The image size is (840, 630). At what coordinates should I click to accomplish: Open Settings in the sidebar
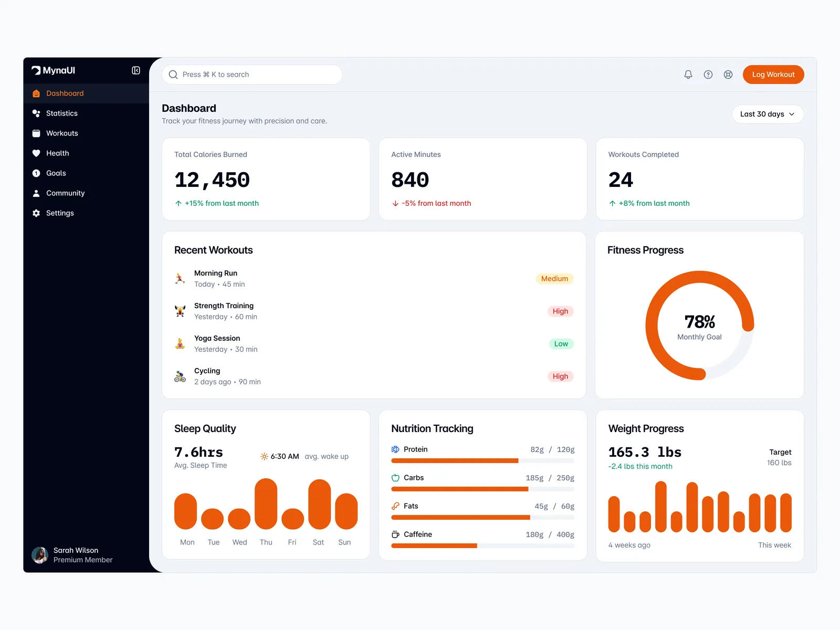click(60, 213)
